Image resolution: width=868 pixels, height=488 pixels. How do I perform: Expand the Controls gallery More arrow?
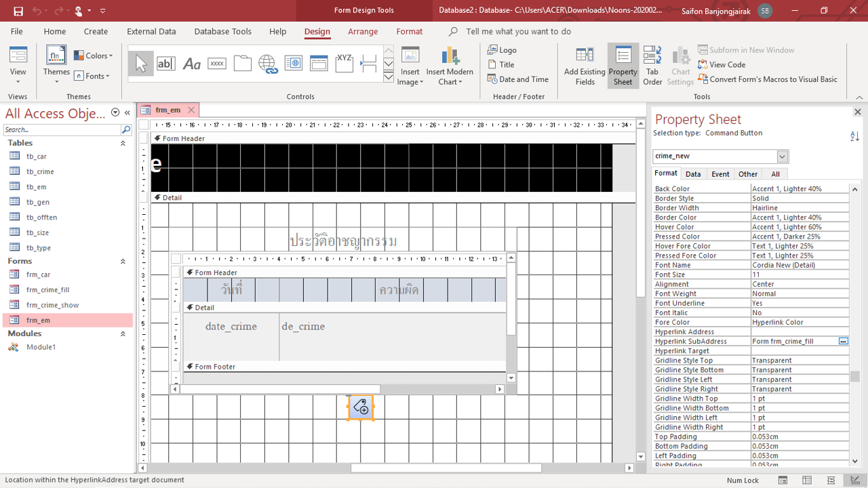[389, 77]
